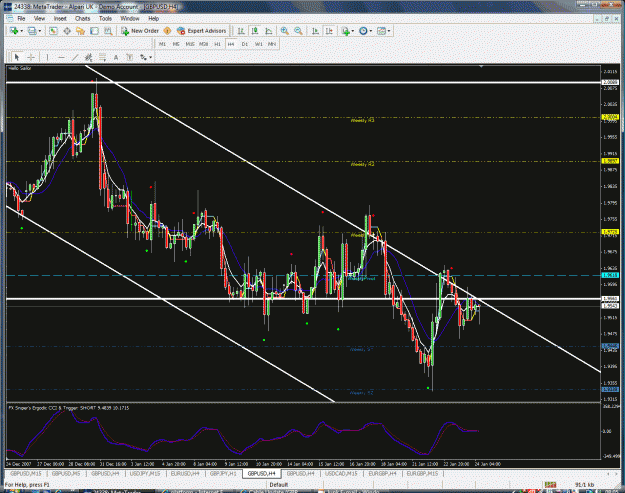Select the M30 timeframe
Viewport: 625px width, 493px height.
tap(204, 44)
